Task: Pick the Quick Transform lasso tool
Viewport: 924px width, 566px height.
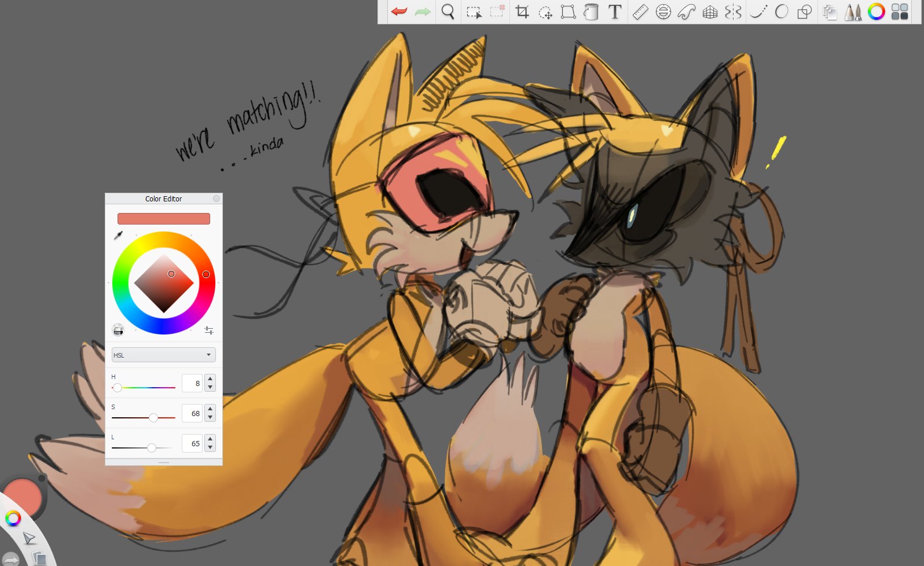Action: [545, 12]
